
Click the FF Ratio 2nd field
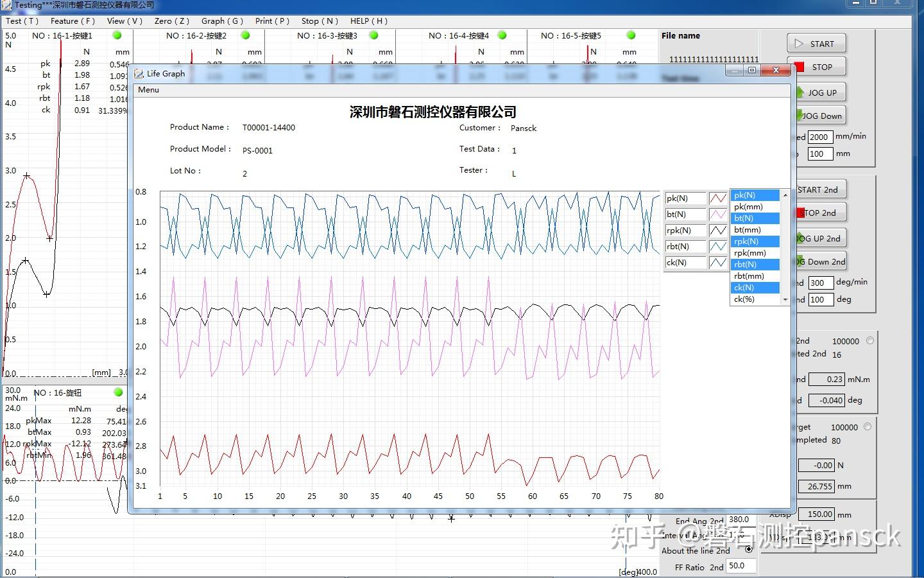click(741, 566)
